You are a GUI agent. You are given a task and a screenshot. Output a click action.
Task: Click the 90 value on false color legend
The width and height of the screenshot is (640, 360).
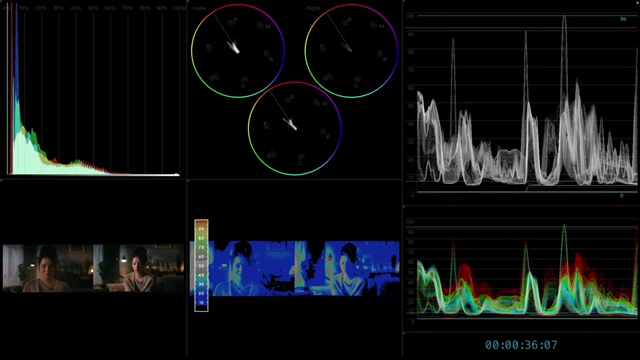[201, 229]
